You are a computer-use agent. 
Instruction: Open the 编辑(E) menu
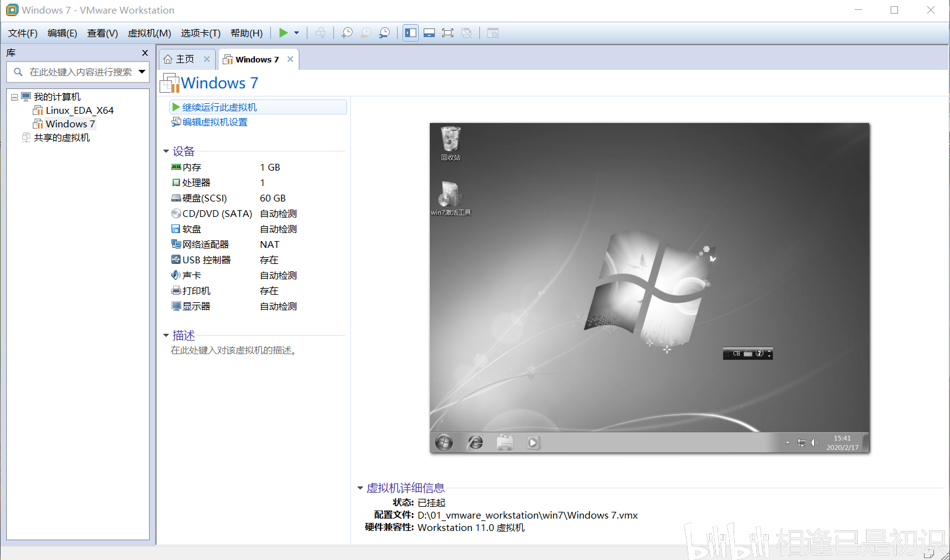coord(62,33)
